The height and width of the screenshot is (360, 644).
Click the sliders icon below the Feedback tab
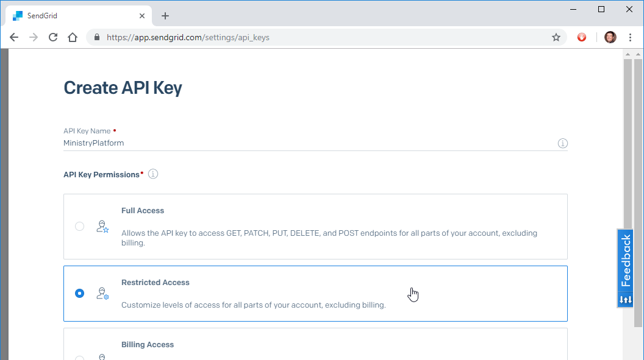tap(624, 299)
